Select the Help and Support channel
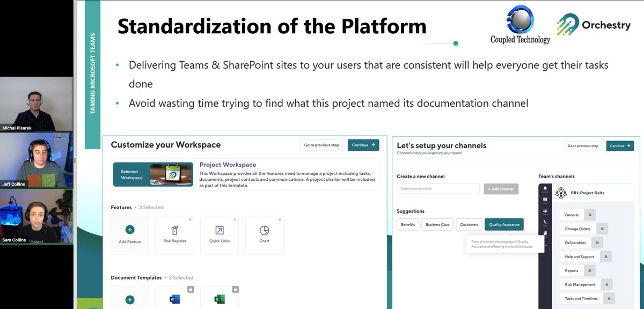The width and height of the screenshot is (644, 309). click(x=579, y=256)
